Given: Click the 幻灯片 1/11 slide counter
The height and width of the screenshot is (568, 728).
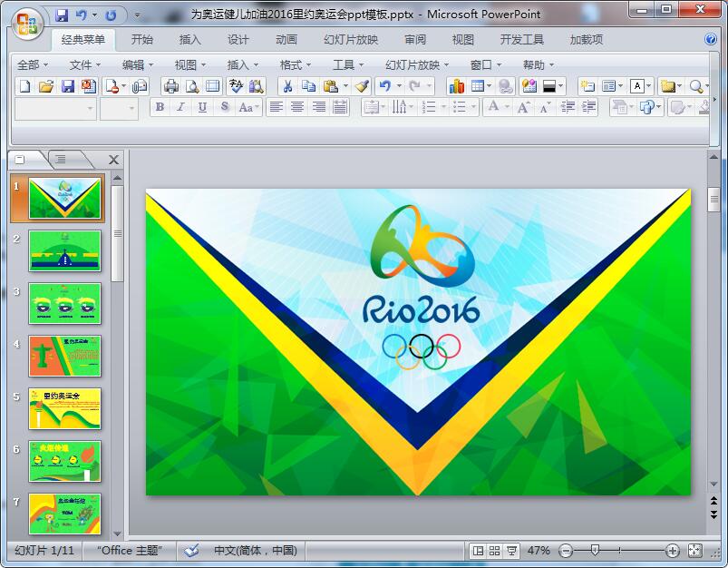Looking at the screenshot, I should (x=44, y=551).
